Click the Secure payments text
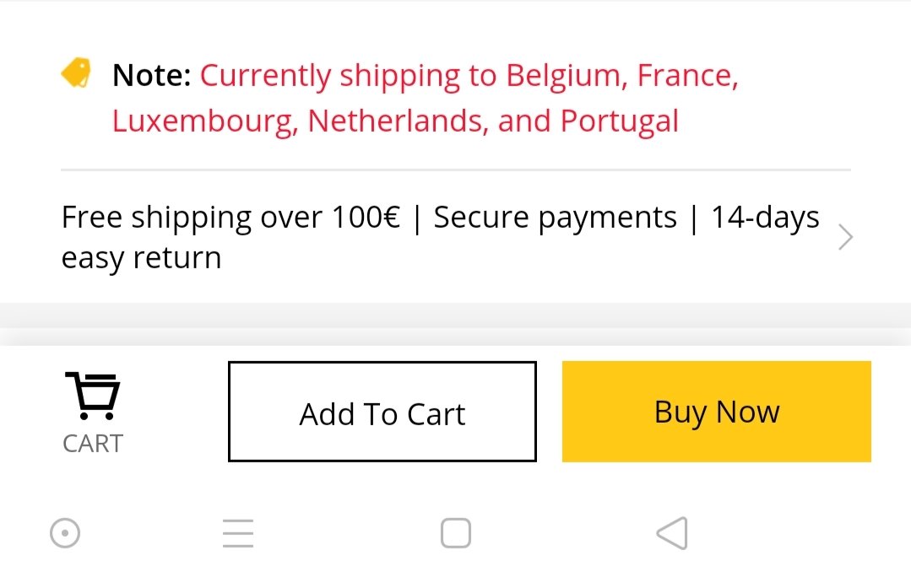The height and width of the screenshot is (588, 911). tap(556, 218)
